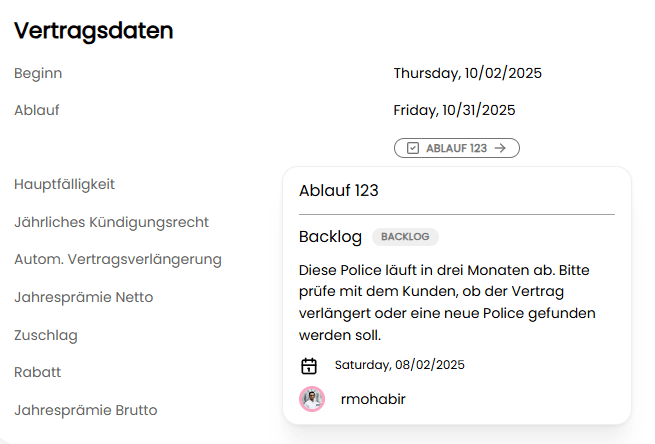Select the Saturday, 08/02/2025 due date
This screenshot has width=655, height=444.
point(399,365)
